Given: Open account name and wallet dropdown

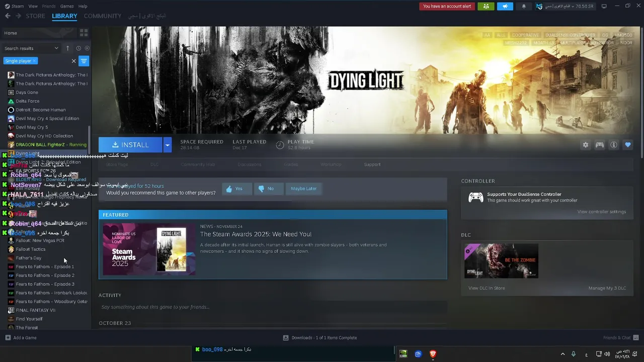Looking at the screenshot, I should tap(566, 7).
